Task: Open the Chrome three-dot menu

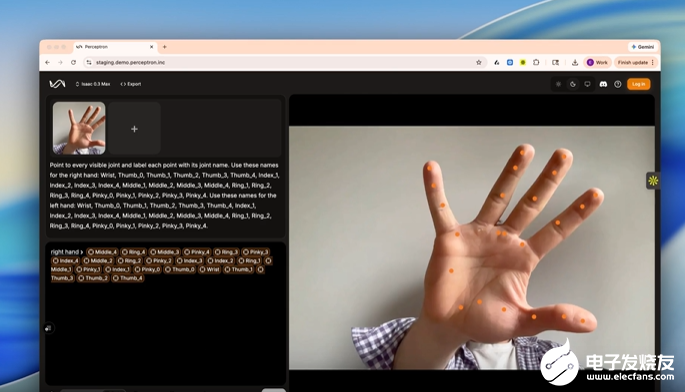Action: (x=653, y=62)
